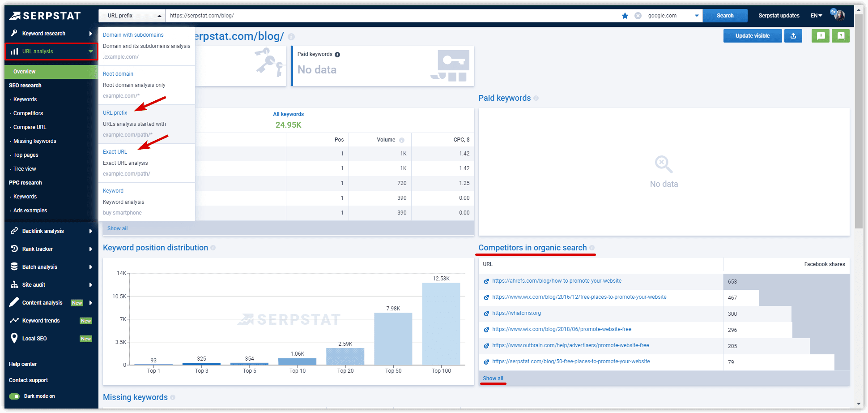Click the info icon next to Volume column

click(402, 140)
